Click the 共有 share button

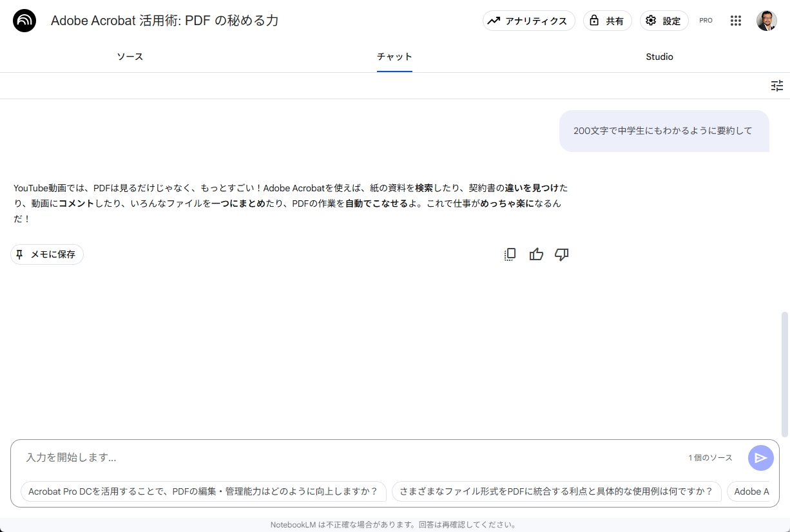[x=608, y=21]
